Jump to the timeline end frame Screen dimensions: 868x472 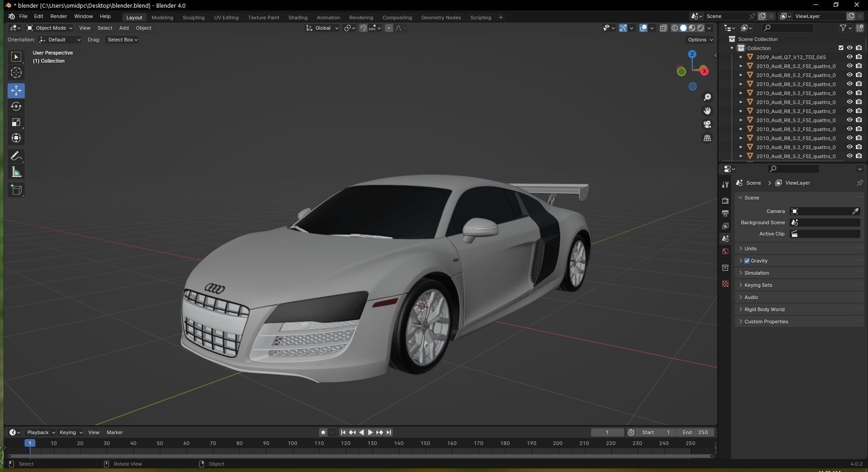(x=389, y=432)
